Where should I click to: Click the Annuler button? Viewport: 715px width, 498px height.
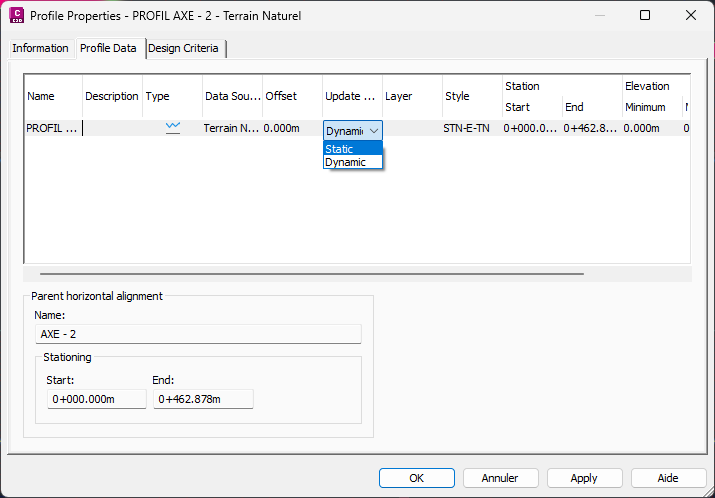500,478
